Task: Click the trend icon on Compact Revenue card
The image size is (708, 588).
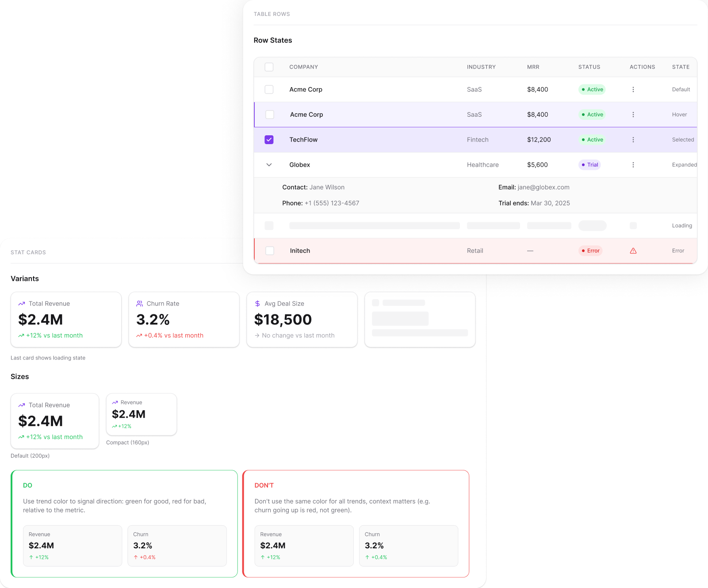Action: coord(115,402)
